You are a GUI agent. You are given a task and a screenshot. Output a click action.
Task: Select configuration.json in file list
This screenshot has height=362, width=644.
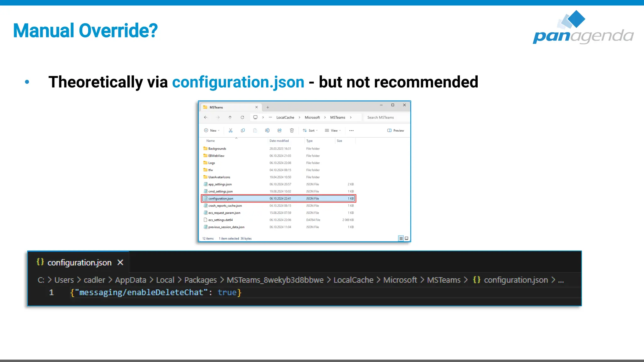pos(279,199)
